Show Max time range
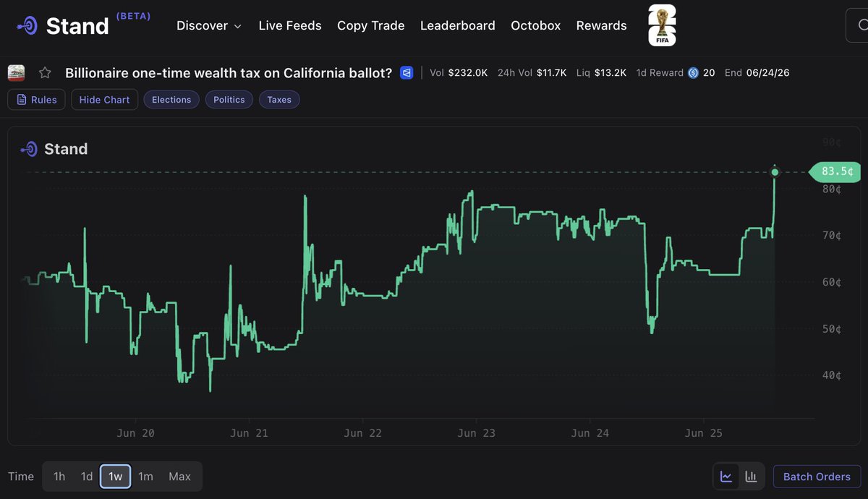 pyautogui.click(x=179, y=477)
